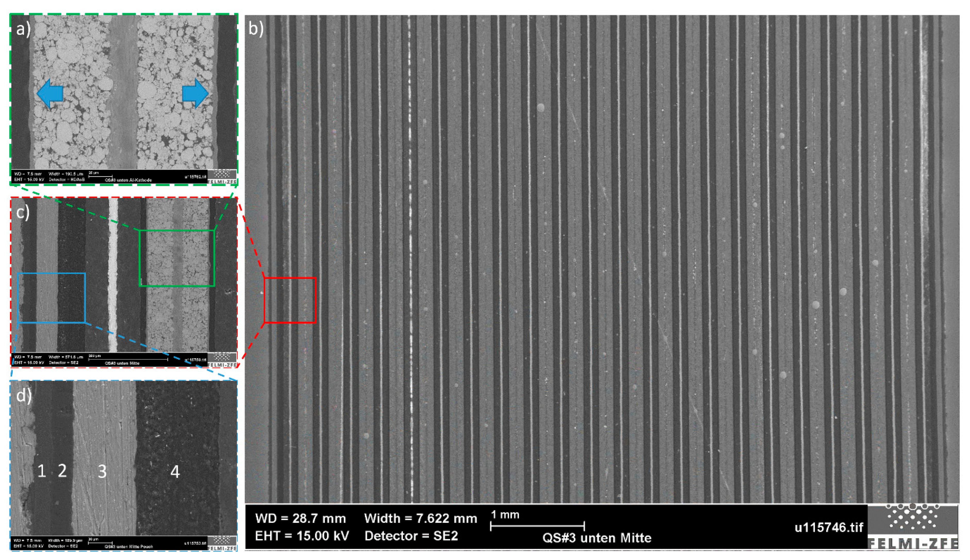Select the layer labeled 1 in panel d
This screenshot has height=560, width=970.
pyautogui.click(x=42, y=471)
